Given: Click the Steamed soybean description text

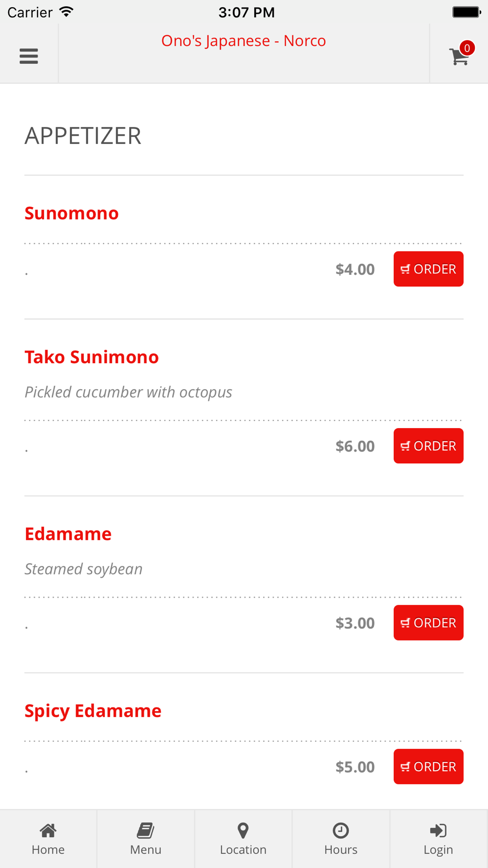Looking at the screenshot, I should (83, 569).
